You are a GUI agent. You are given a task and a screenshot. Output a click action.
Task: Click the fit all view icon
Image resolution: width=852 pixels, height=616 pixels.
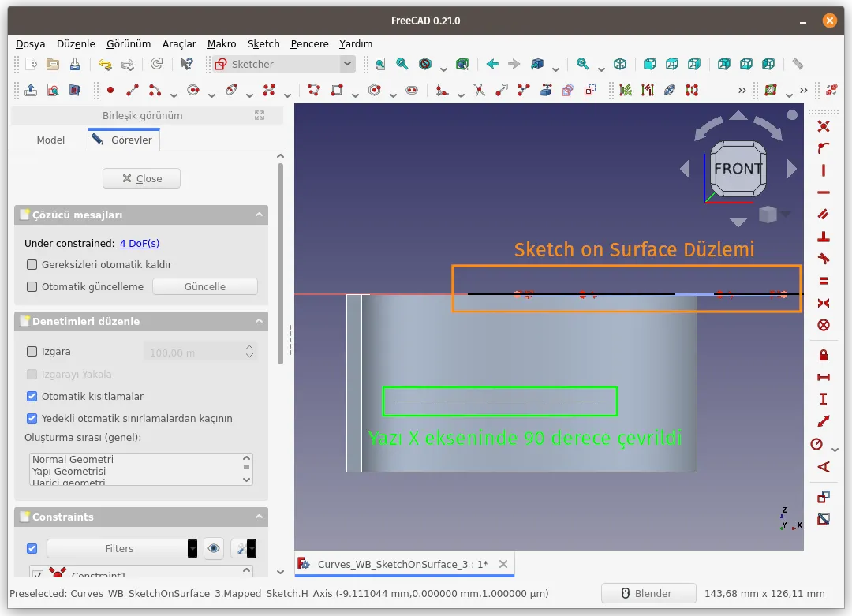[379, 64]
